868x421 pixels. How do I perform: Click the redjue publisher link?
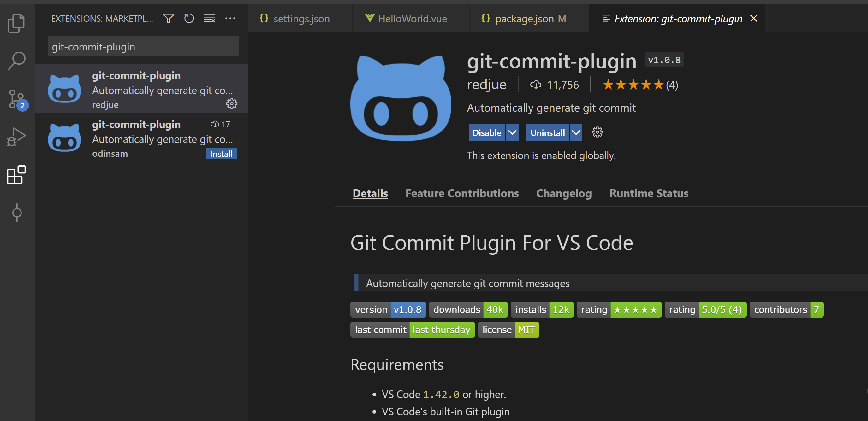(x=486, y=85)
